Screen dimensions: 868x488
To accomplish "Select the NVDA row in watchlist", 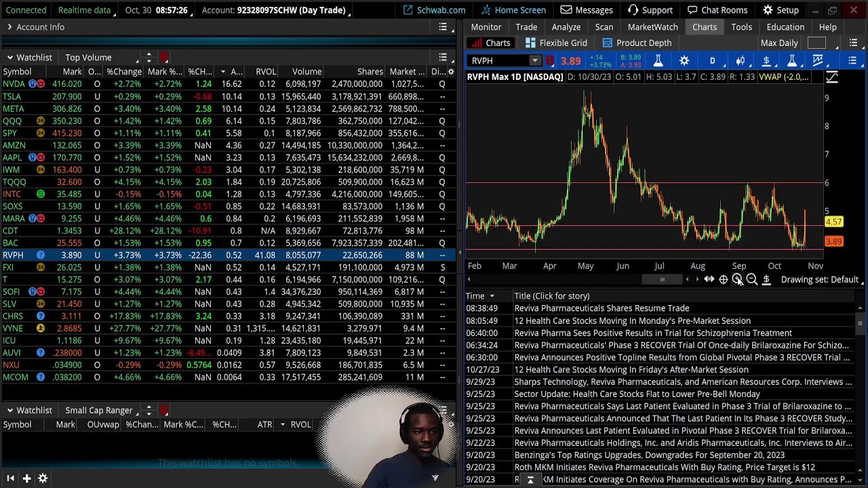I will tap(228, 84).
